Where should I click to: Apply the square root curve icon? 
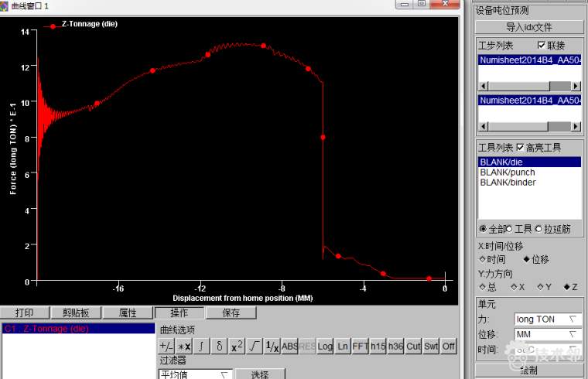[x=255, y=347]
